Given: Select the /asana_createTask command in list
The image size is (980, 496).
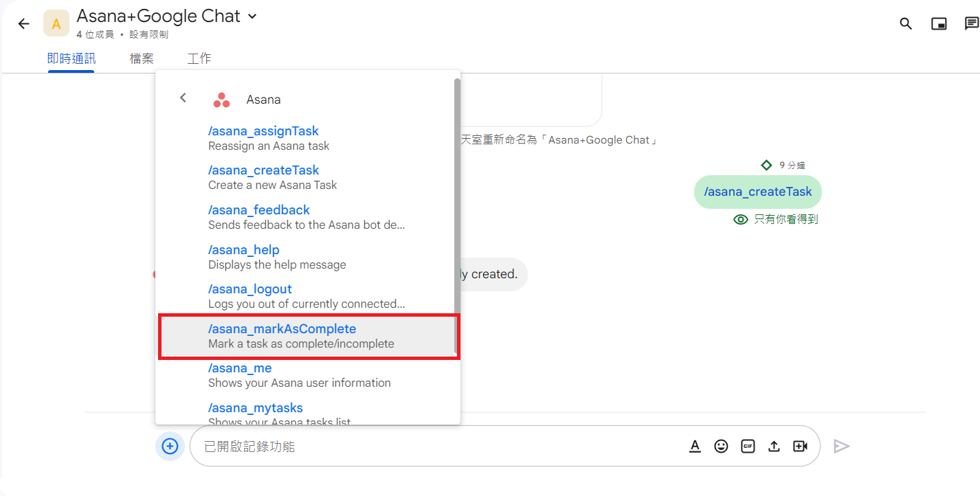Looking at the screenshot, I should click(x=307, y=177).
